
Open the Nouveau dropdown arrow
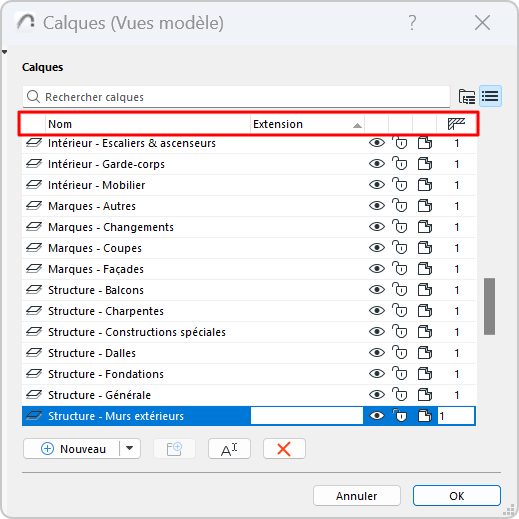coord(130,449)
